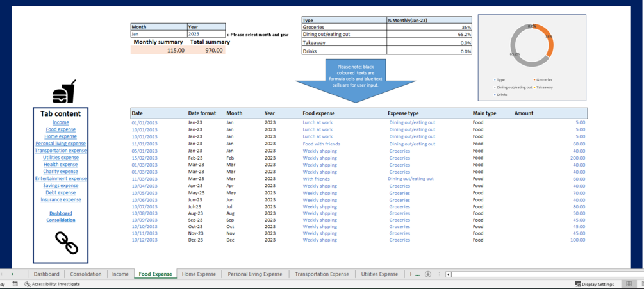Viewport: 644px width, 289px height.
Task: Select the amount cell 70.00
Action: (579, 192)
